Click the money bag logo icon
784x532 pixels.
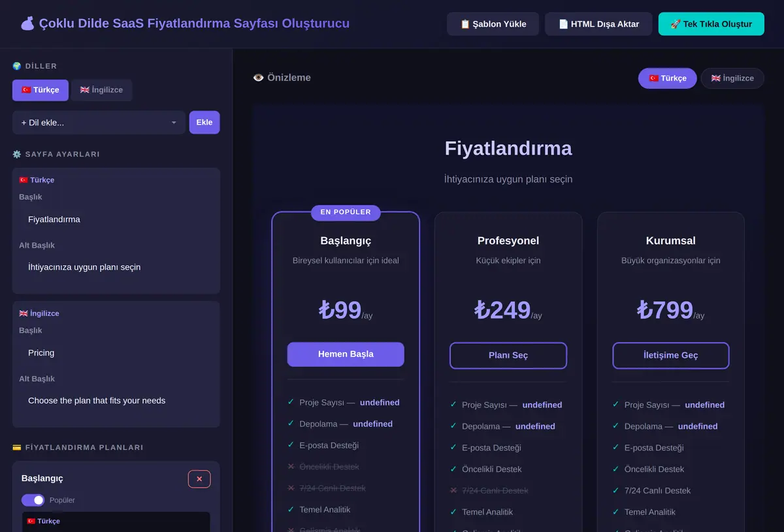[27, 23]
